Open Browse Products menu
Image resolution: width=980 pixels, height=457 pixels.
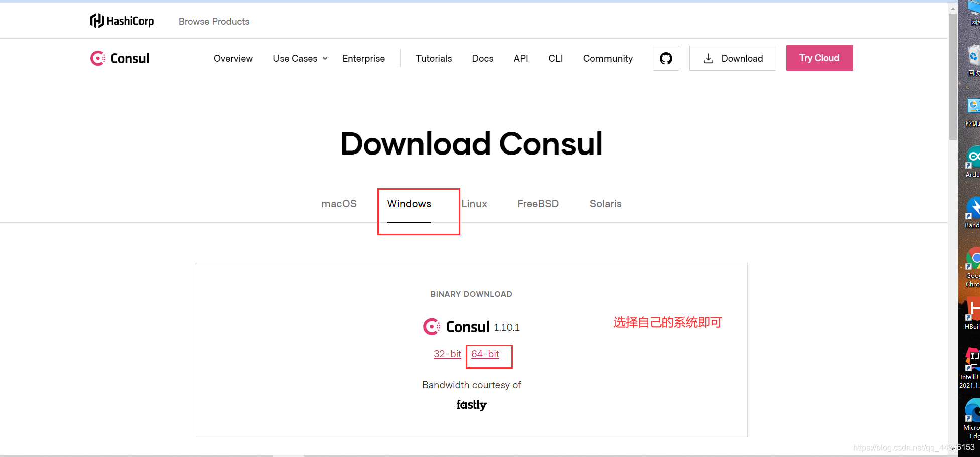(214, 21)
